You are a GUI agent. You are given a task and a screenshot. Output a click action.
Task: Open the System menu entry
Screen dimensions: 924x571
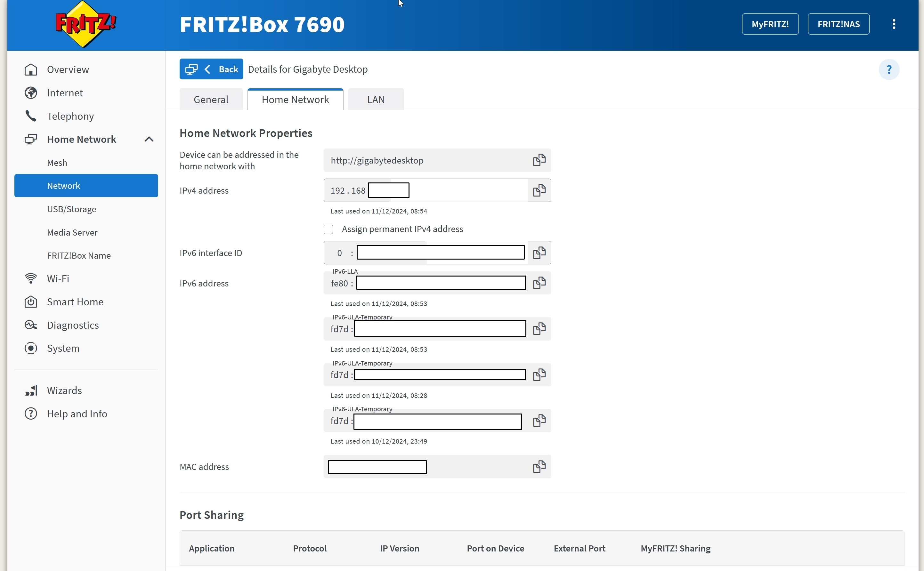pos(63,348)
